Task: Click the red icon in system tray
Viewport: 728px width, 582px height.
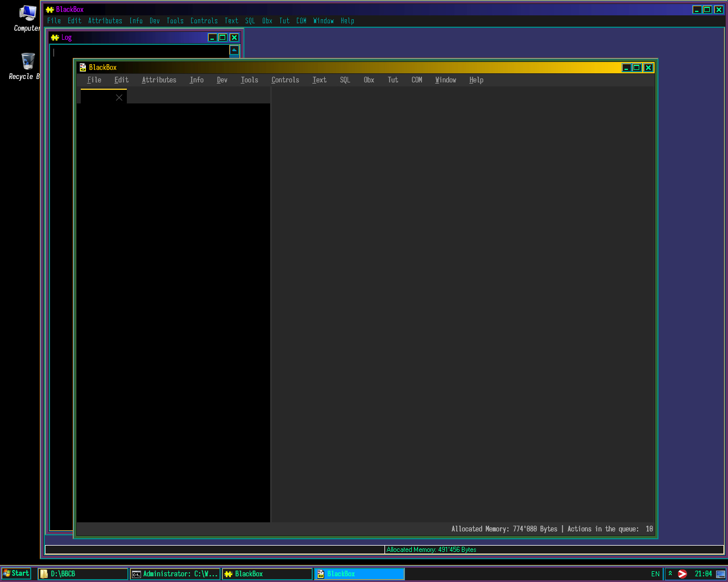Action: tap(682, 573)
